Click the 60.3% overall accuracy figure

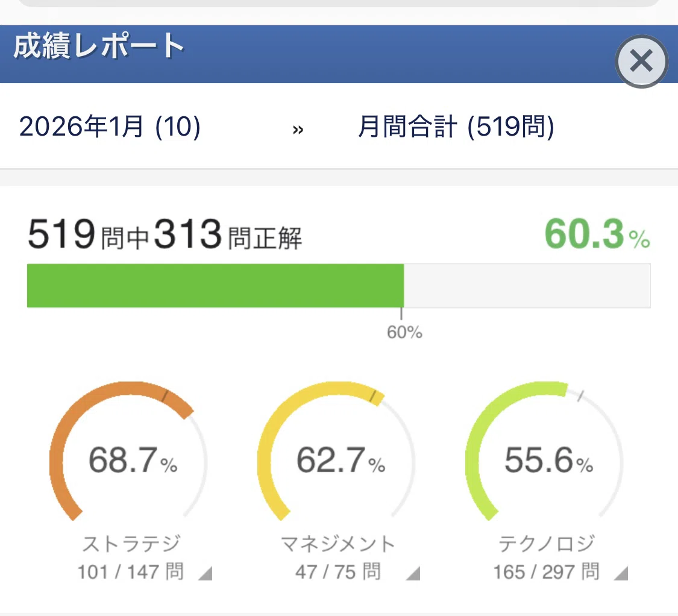(597, 234)
